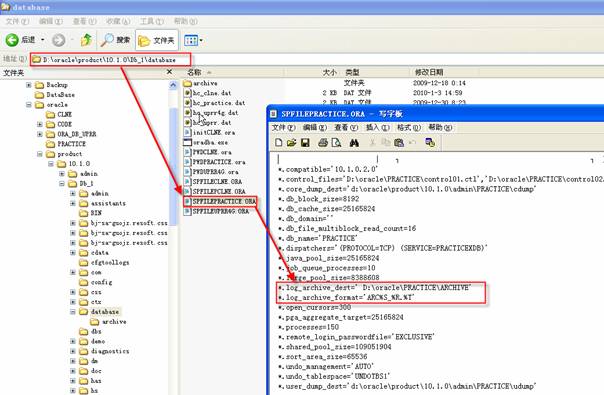
Task: Click the Back arrow in Explorer
Action: [x=12, y=40]
